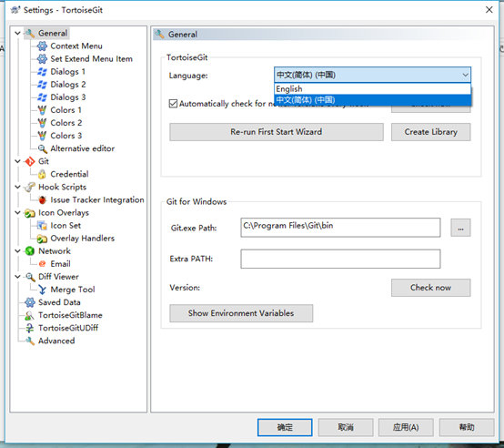Click the Saved Data gear icon
This screenshot has height=448, width=504.
coord(30,302)
